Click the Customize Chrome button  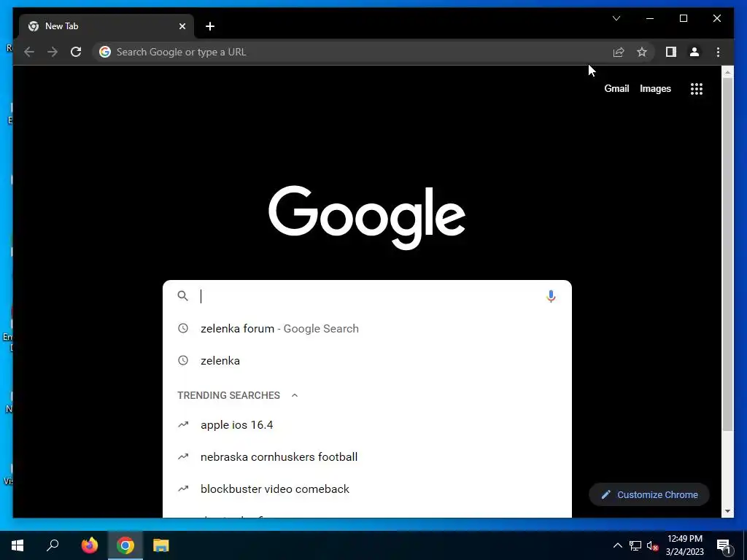tap(649, 495)
